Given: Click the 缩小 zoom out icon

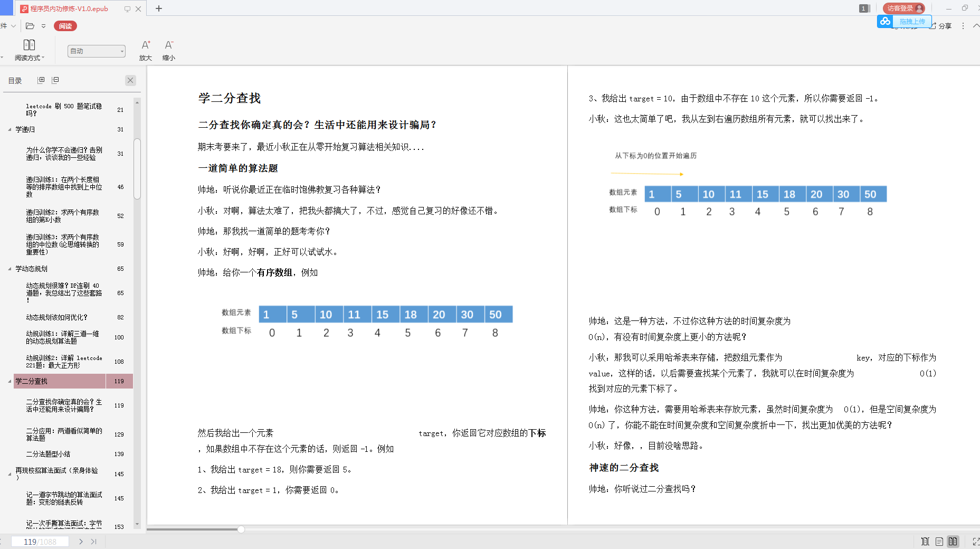Looking at the screenshot, I should coord(169,51).
